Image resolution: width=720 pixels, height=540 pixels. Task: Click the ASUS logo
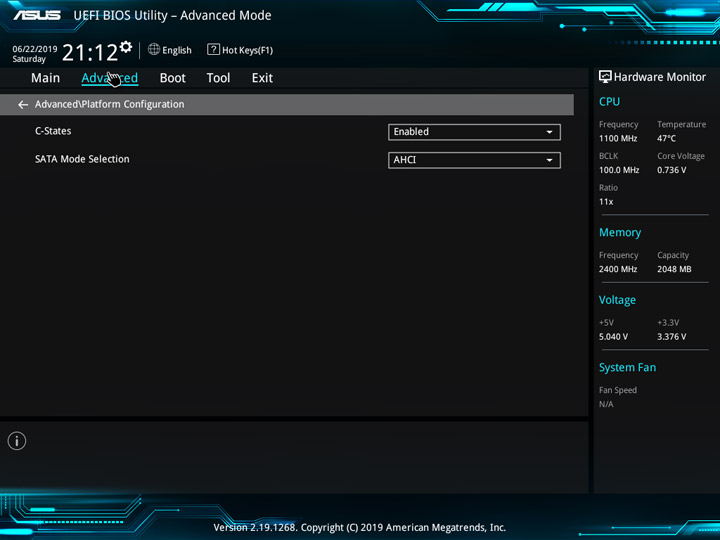pyautogui.click(x=37, y=15)
